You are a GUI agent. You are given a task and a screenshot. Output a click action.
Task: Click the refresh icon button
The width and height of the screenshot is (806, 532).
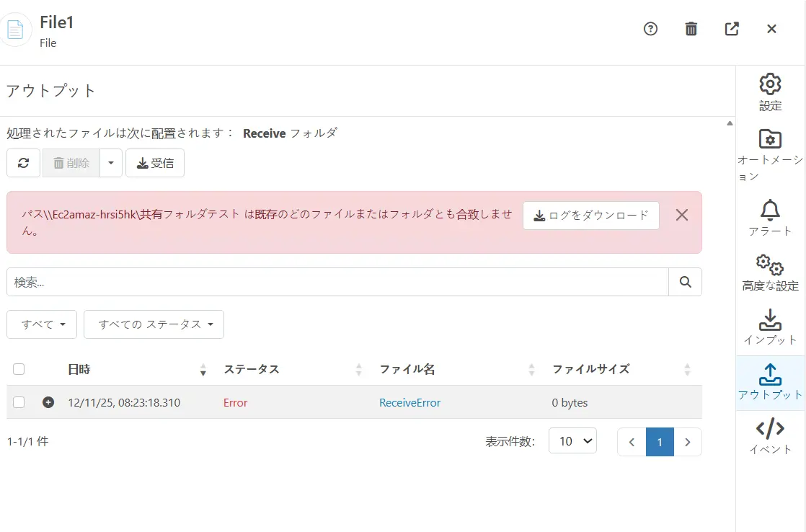[23, 163]
